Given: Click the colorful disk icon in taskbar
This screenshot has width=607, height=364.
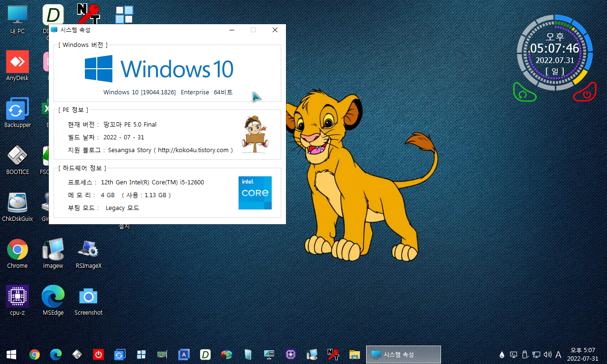Looking at the screenshot, I should [227, 354].
